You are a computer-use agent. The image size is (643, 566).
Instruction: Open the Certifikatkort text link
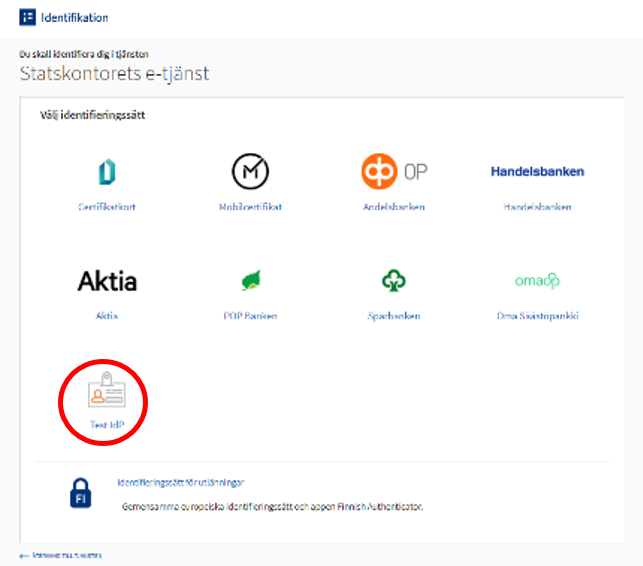click(x=107, y=207)
